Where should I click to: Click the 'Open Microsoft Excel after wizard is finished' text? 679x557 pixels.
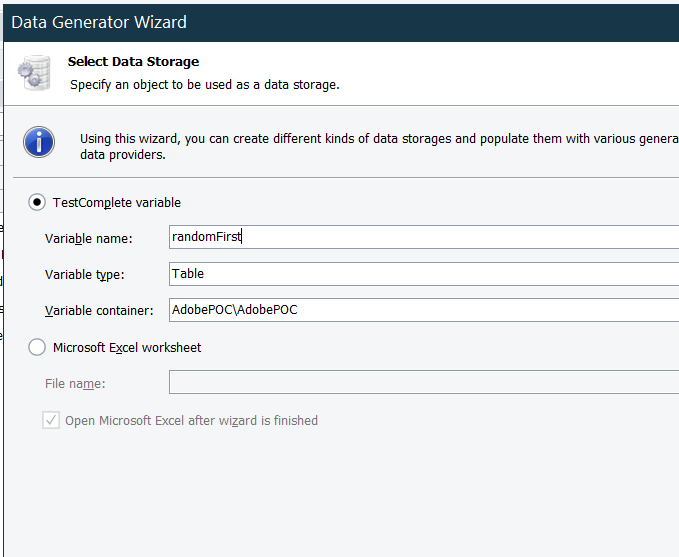click(x=191, y=421)
